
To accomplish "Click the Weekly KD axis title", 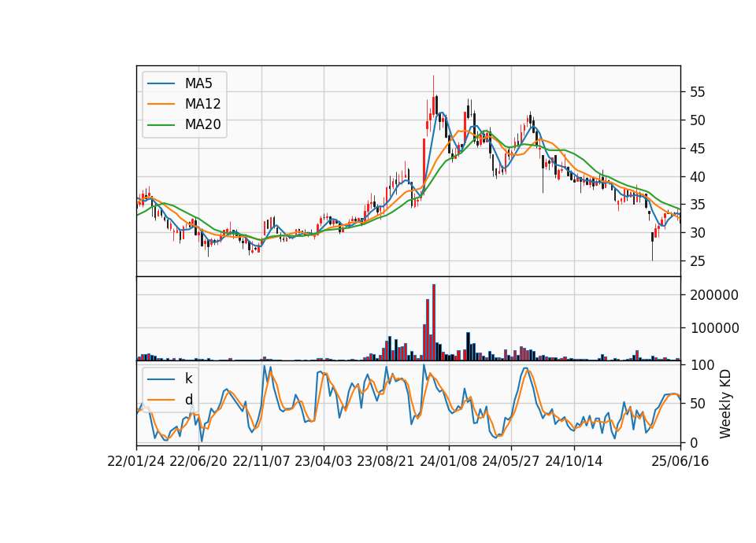I will click(725, 404).
